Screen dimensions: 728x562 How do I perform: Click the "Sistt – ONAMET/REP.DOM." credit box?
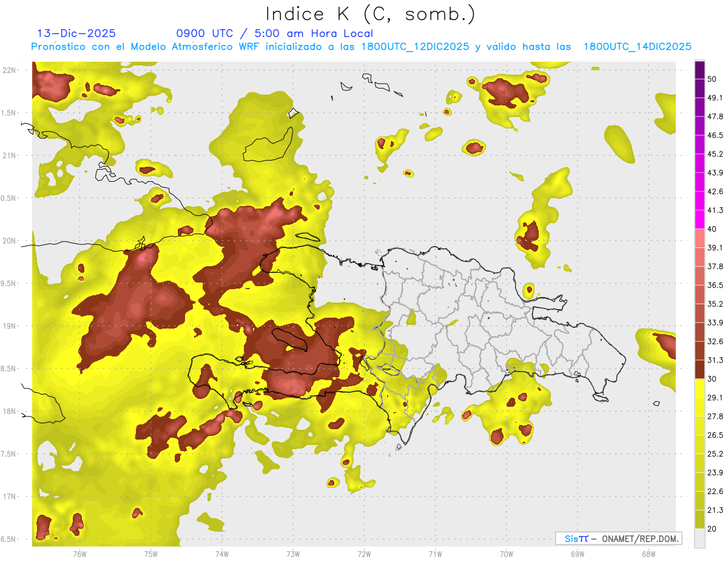(619, 538)
